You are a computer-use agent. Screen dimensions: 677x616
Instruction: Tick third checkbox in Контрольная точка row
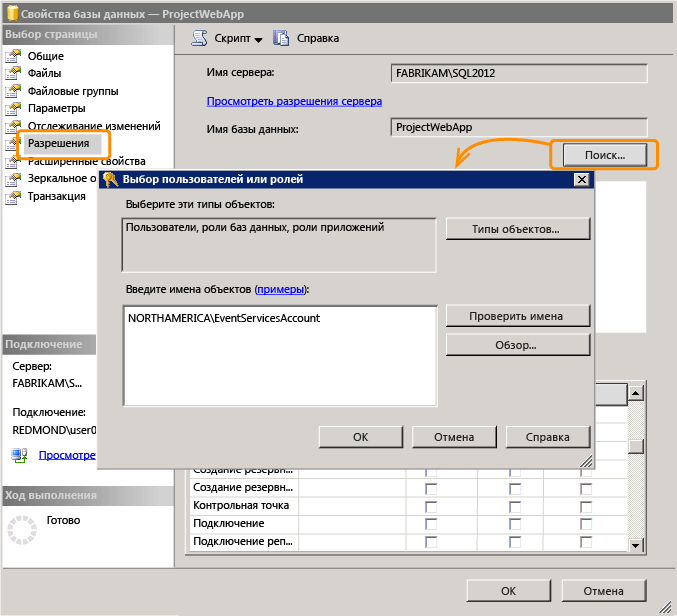586,506
